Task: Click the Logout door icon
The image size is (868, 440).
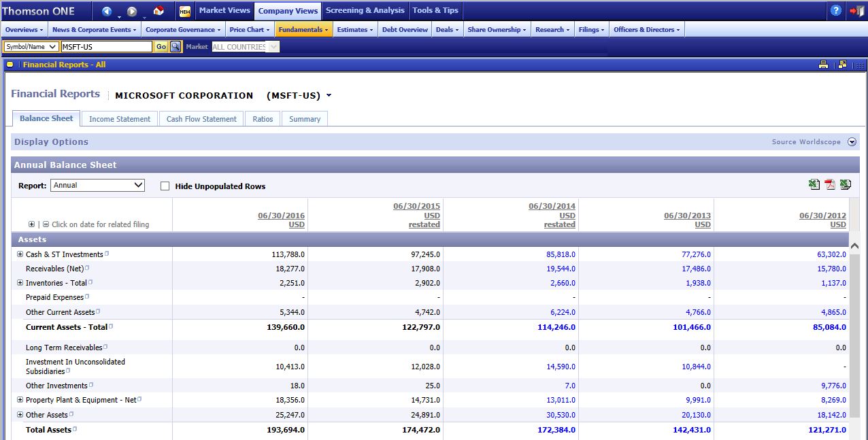Action: click(x=856, y=11)
